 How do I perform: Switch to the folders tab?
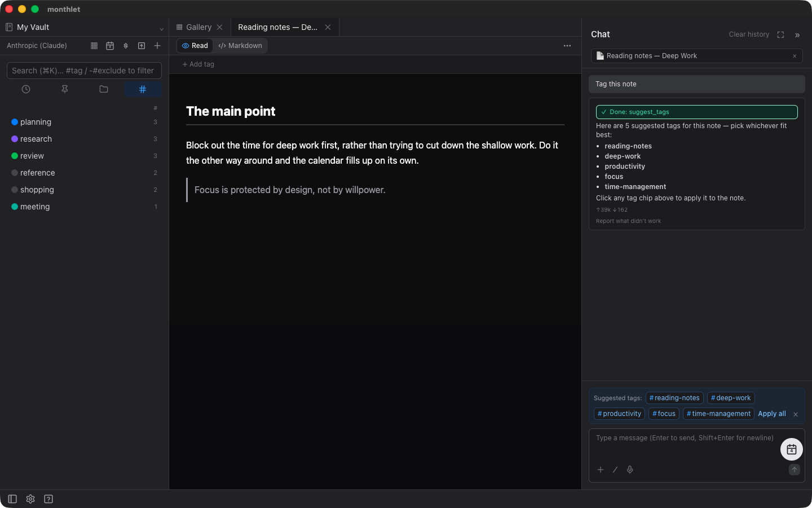(104, 89)
